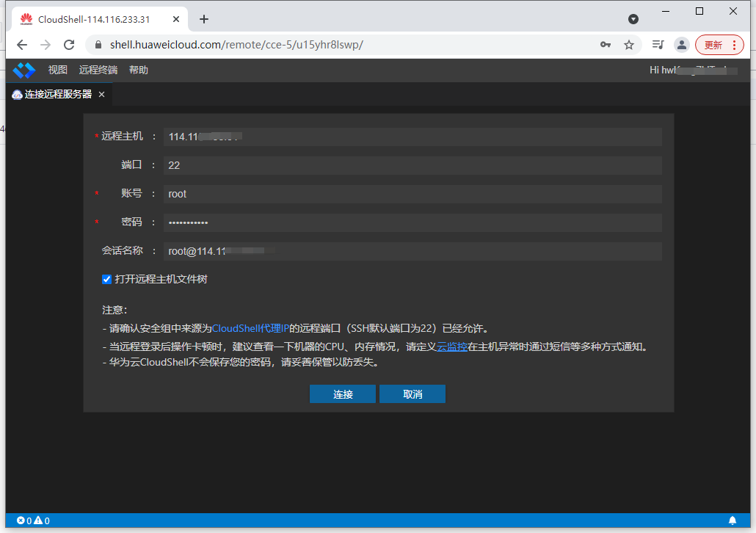Viewport: 756px width, 533px height.
Task: Click the site padlock icon
Action: point(98,45)
